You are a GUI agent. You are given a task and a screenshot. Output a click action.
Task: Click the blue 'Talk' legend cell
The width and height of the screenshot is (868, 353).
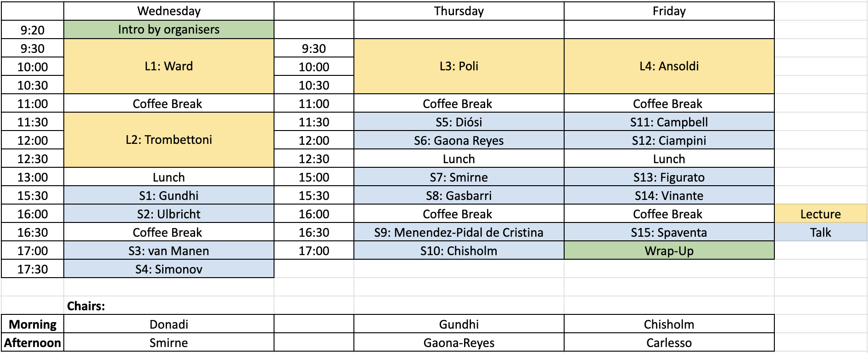point(821,232)
